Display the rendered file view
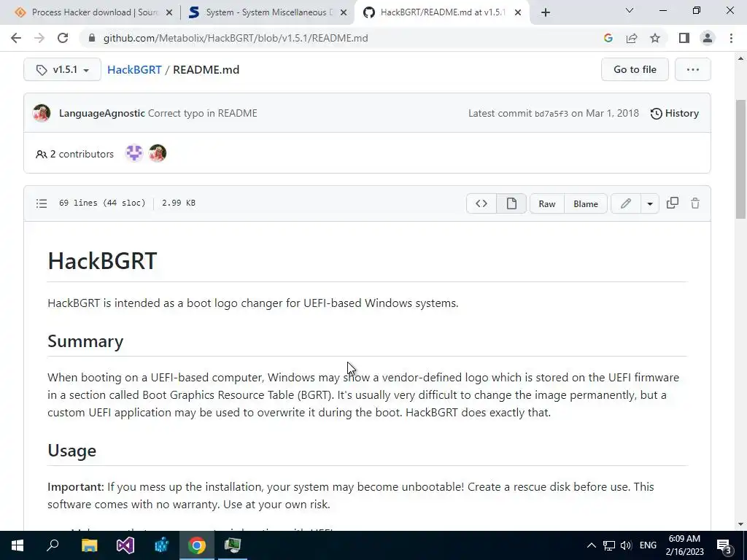 pos(511,203)
